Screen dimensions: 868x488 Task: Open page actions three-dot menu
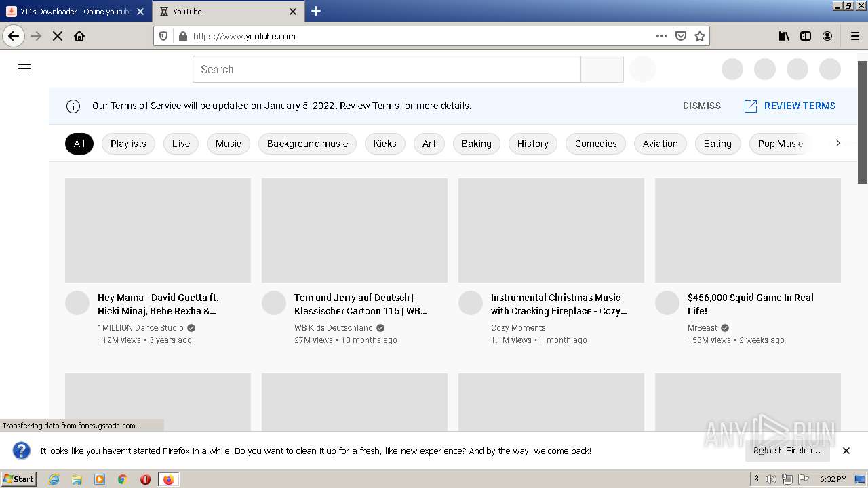tap(662, 36)
